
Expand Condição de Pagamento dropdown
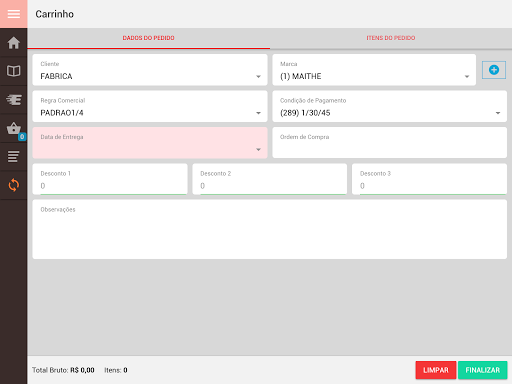pos(389,106)
